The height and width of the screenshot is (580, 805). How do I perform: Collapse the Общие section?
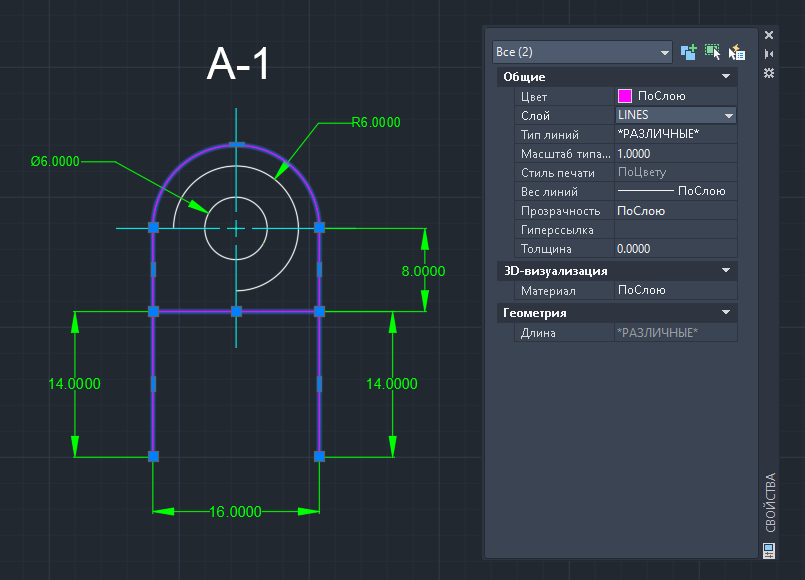click(725, 76)
